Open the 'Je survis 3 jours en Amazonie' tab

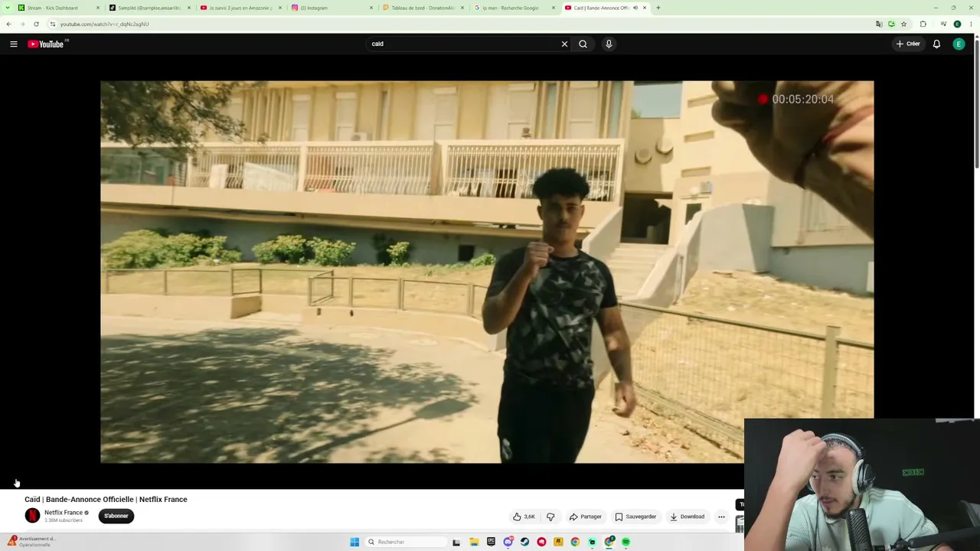[240, 8]
